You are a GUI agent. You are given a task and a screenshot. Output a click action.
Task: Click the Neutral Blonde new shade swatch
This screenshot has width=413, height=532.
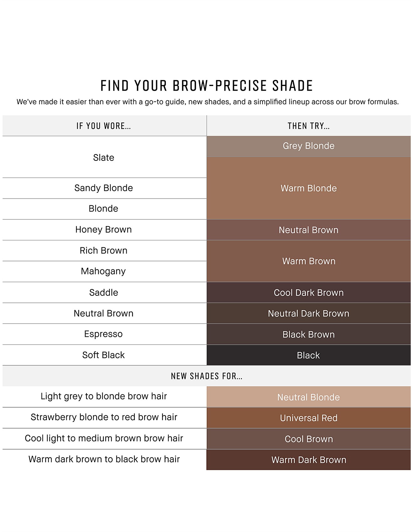[x=308, y=397]
